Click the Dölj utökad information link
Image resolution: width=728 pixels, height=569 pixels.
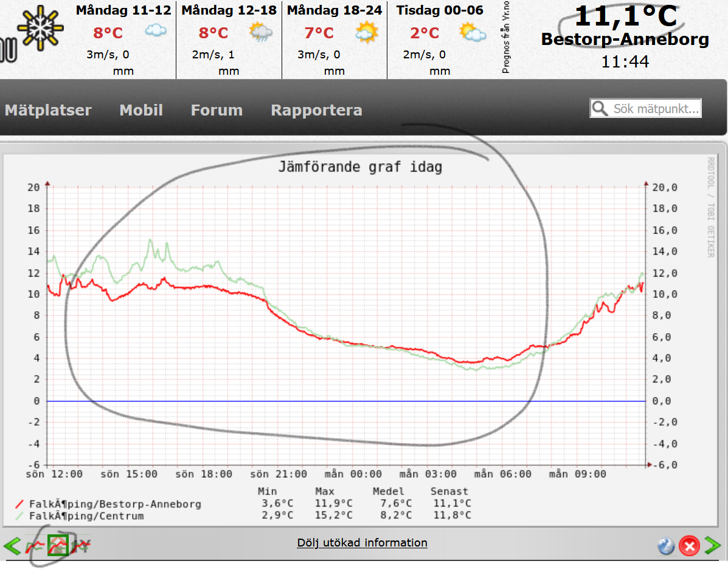[x=362, y=543]
